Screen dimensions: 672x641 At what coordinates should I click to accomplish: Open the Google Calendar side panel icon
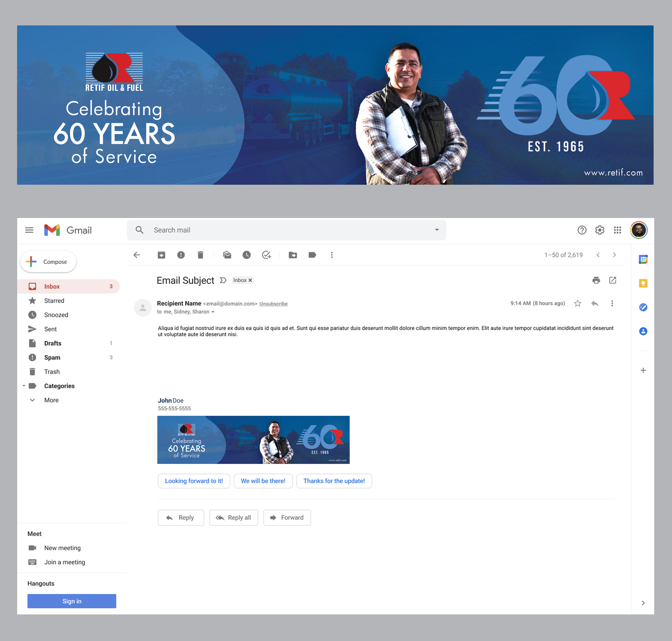(643, 259)
